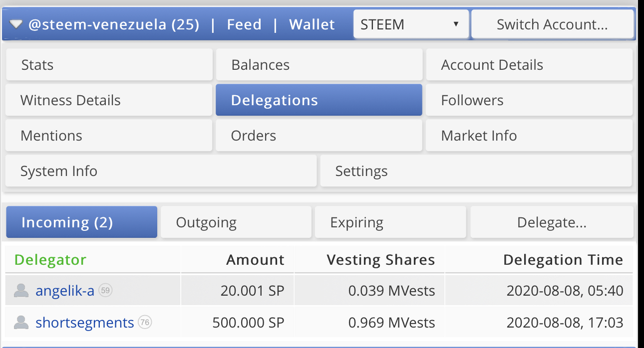This screenshot has width=644, height=348.
Task: Go to Wallet from the header
Action: [312, 24]
